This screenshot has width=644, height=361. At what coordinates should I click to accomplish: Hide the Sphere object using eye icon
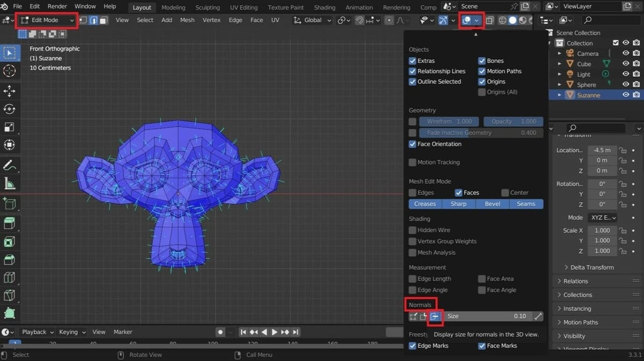click(625, 84)
